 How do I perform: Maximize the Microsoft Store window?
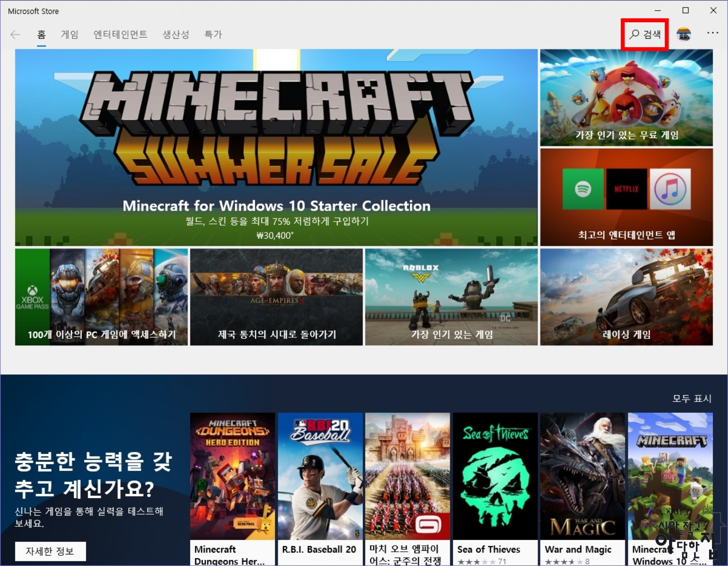[x=685, y=11]
